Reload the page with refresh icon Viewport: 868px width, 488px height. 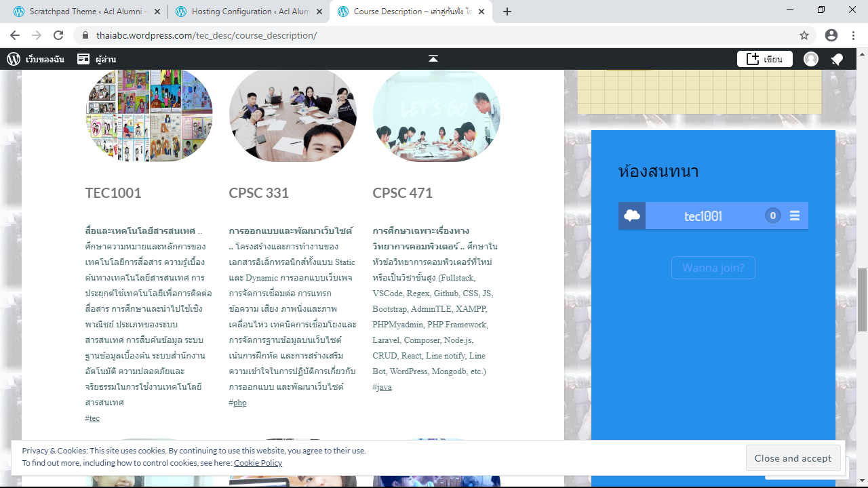[58, 35]
